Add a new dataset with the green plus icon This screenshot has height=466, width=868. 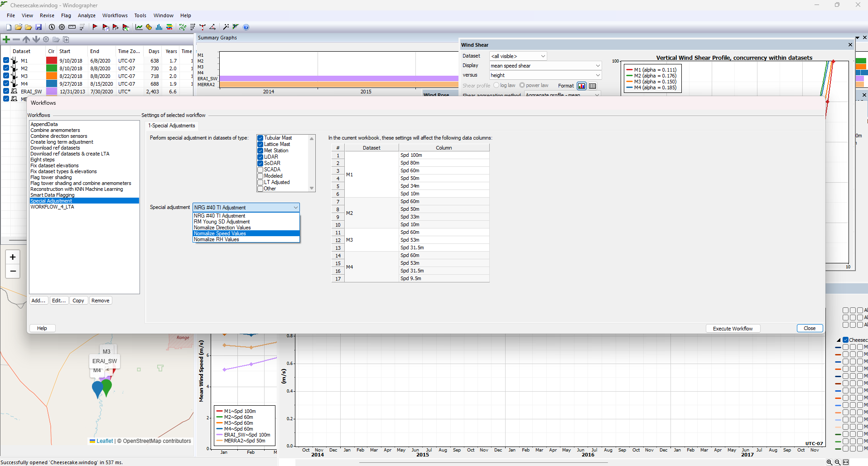pyautogui.click(x=6, y=39)
